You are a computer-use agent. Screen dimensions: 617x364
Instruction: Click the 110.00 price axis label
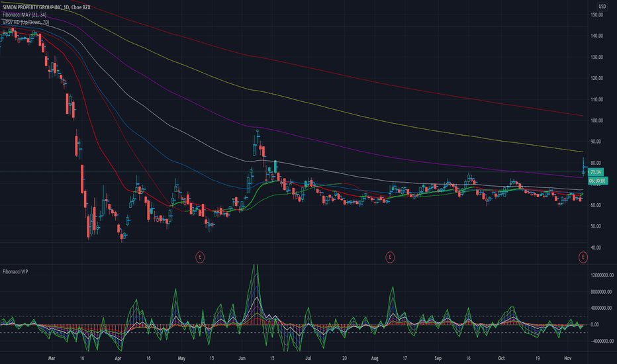click(x=596, y=99)
